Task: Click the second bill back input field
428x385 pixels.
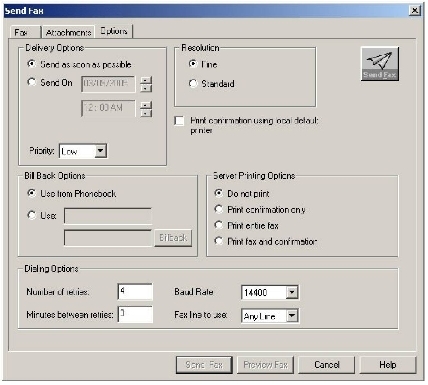Action: click(108, 238)
